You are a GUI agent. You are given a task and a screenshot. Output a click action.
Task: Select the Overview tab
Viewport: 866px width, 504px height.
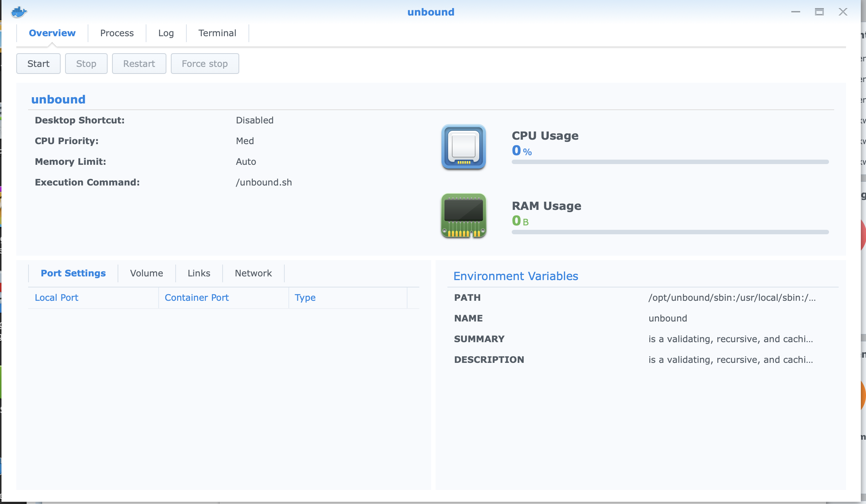coord(52,33)
